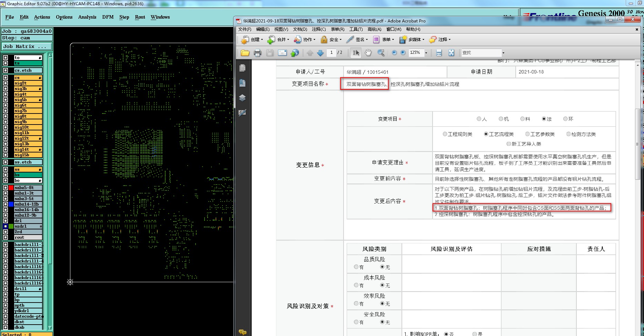
Task: Open the Bookmarks panel in Acrobat sidebar
Action: [x=242, y=83]
